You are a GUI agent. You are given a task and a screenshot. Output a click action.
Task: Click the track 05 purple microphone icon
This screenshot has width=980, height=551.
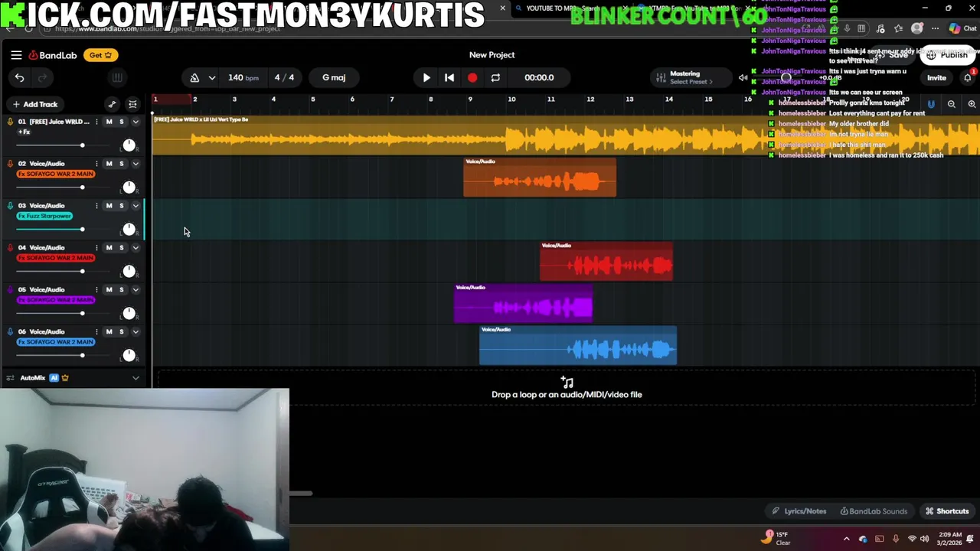point(10,290)
